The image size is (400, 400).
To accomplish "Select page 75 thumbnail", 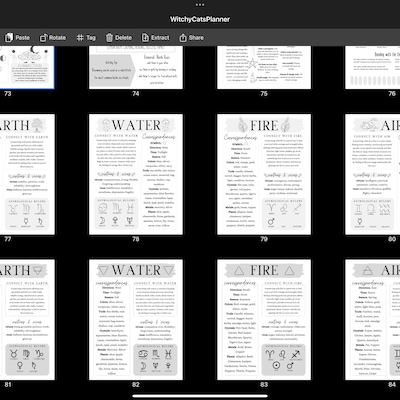I will pos(264,68).
